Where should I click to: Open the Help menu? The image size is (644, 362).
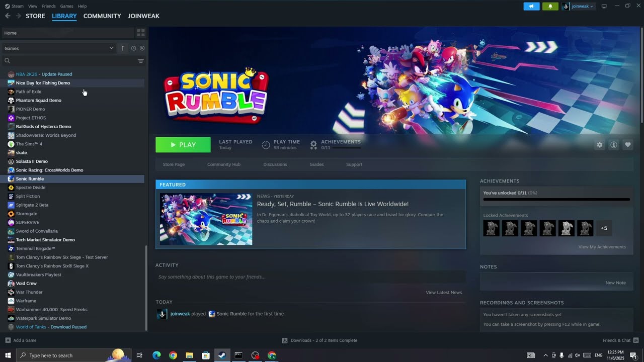point(83,6)
